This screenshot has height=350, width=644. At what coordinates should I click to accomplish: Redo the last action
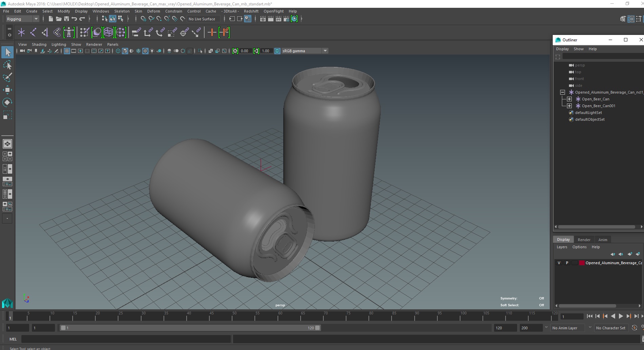pyautogui.click(x=82, y=19)
